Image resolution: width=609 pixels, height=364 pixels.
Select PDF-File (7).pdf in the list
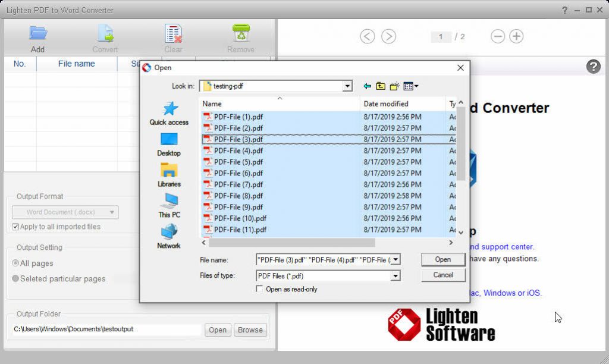point(238,184)
